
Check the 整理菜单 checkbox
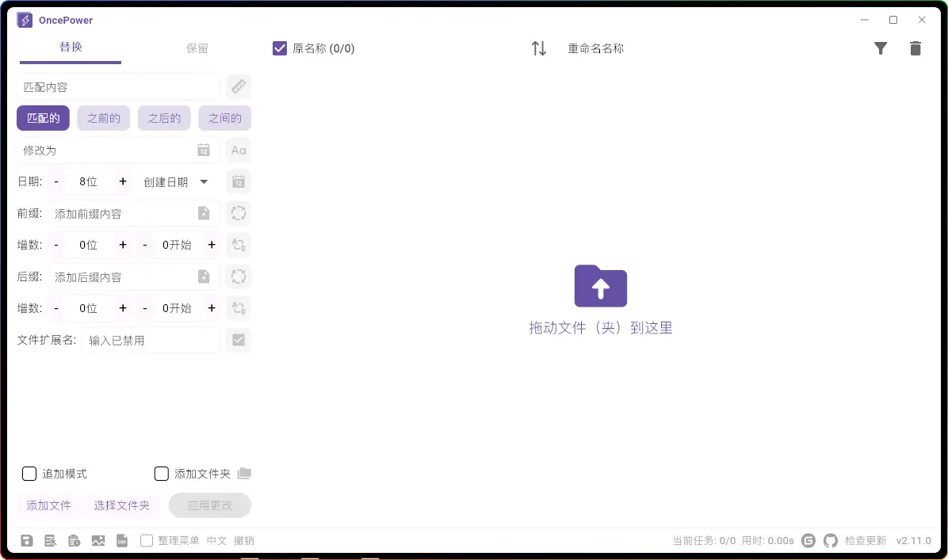click(x=147, y=541)
